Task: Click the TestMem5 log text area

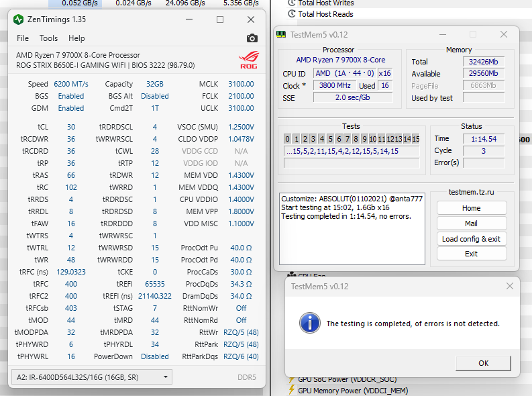Action: tap(352, 229)
